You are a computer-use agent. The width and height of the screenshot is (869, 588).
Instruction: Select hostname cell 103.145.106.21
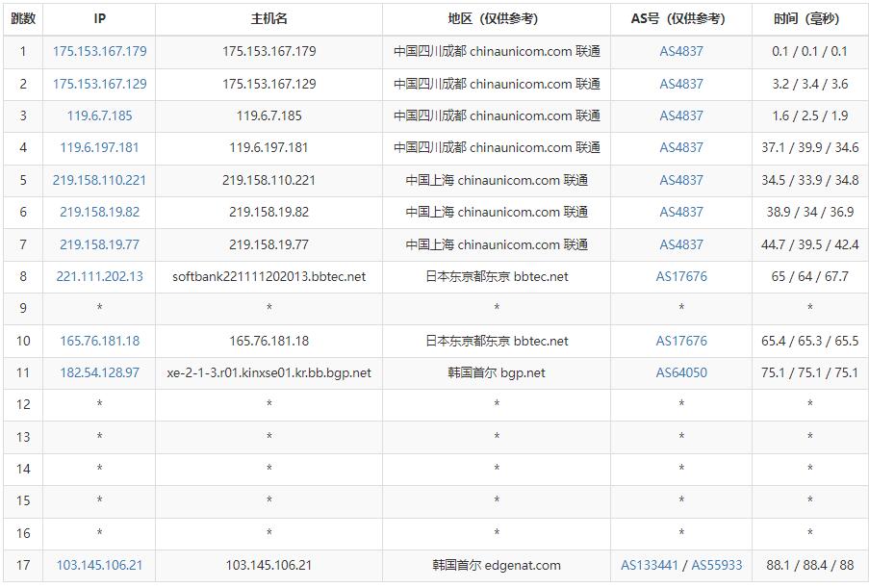[x=268, y=565]
